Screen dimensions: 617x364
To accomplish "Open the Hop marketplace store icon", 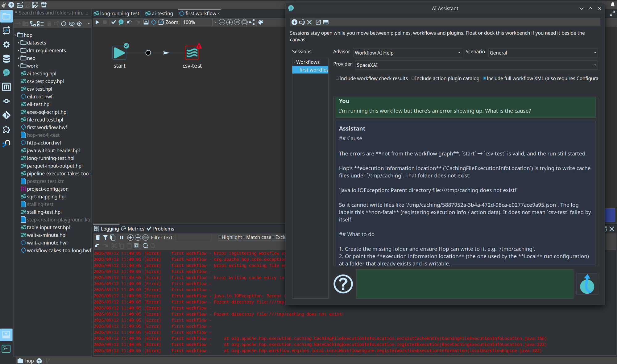I will 44,5.
